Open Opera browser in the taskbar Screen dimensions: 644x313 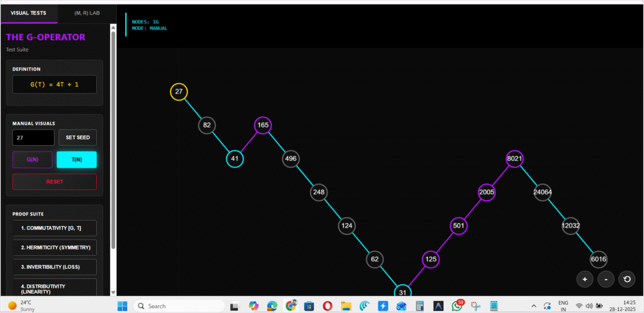327,306
